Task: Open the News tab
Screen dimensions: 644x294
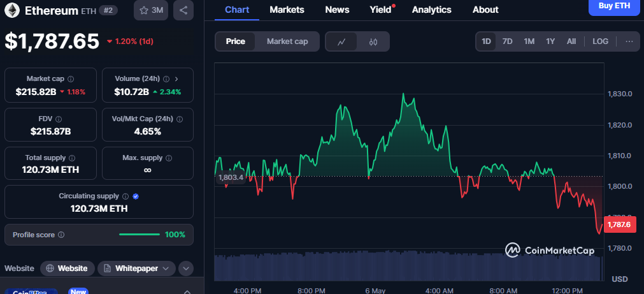Action: (x=337, y=10)
